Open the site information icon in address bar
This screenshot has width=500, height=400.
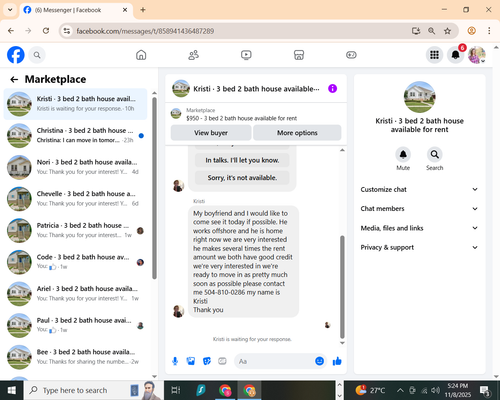click(x=67, y=31)
